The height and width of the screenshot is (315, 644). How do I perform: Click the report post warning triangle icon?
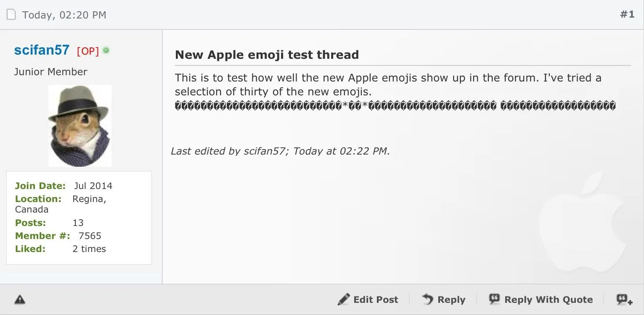[20, 299]
